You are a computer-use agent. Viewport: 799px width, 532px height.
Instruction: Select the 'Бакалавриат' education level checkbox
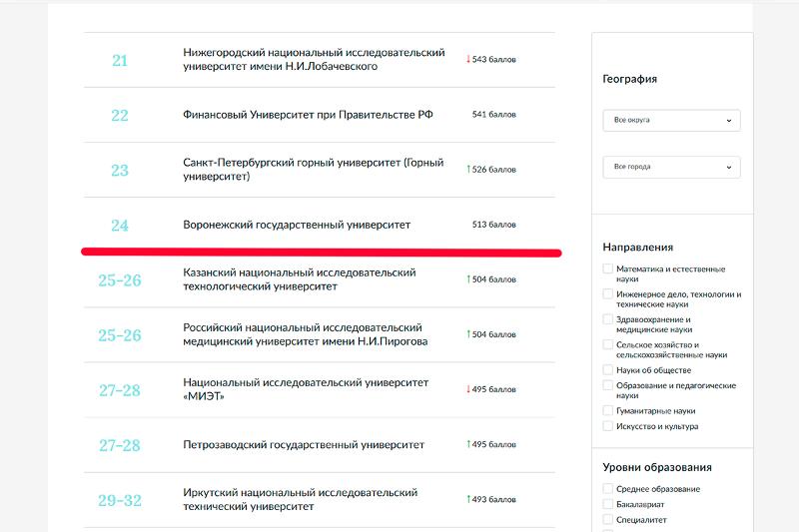point(608,504)
